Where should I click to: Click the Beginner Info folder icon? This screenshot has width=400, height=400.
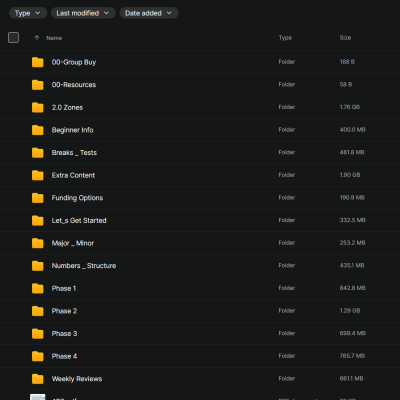coord(38,130)
